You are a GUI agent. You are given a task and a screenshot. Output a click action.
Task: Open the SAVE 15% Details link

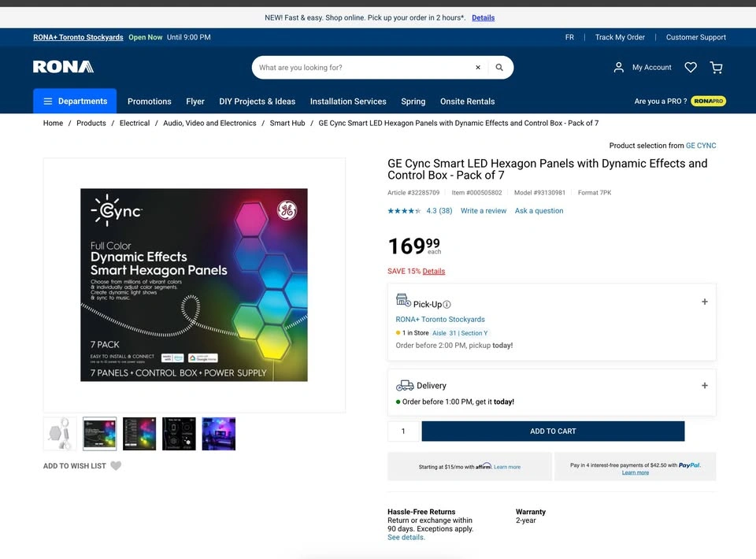point(433,272)
